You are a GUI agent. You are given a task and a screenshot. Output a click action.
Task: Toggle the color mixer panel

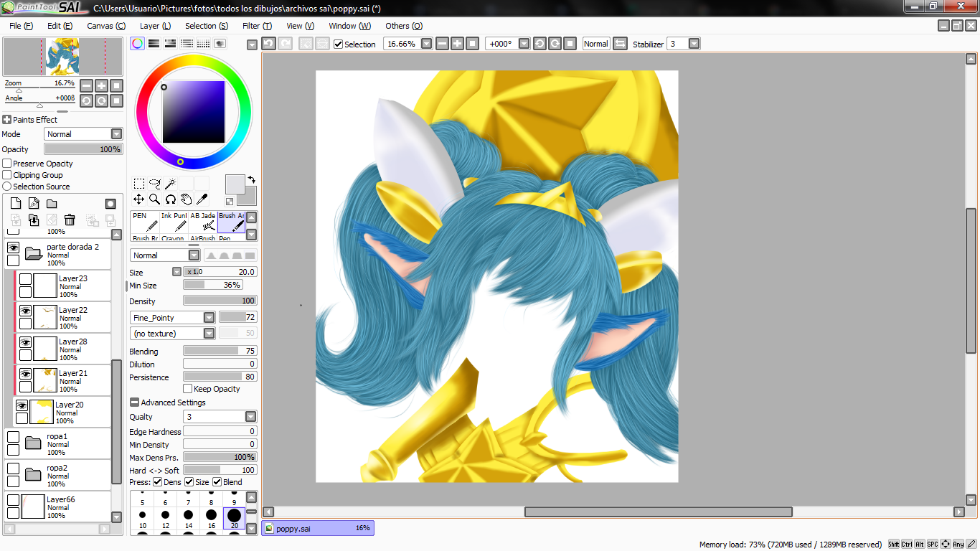click(187, 44)
